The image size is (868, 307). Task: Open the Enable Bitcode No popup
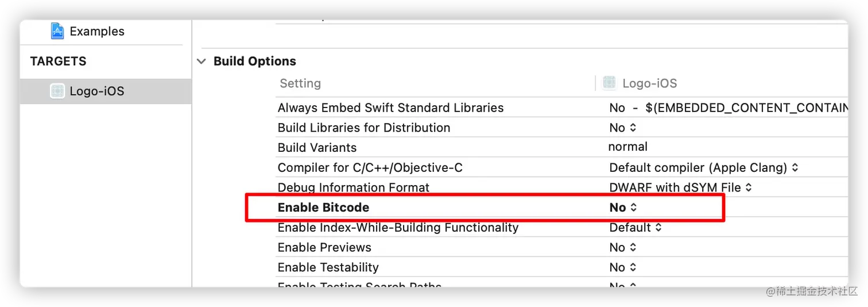click(x=623, y=208)
